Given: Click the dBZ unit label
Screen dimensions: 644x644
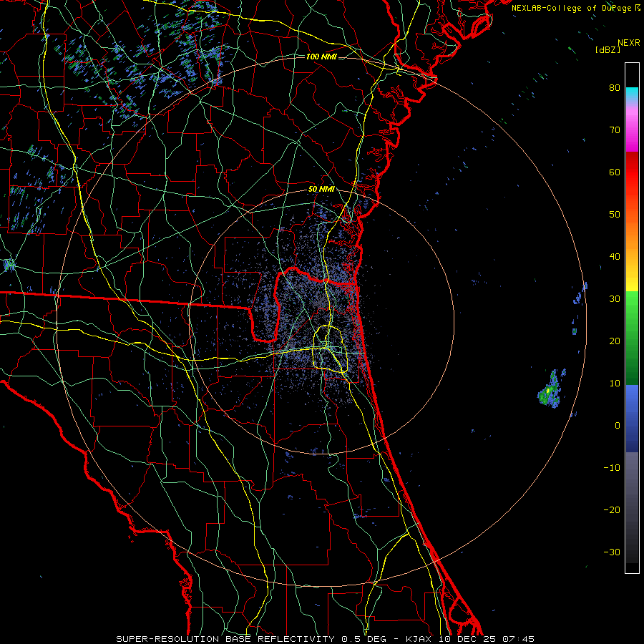Looking at the screenshot, I should coord(608,49).
